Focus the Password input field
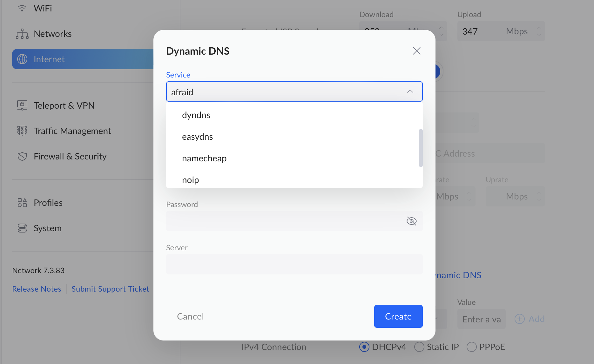This screenshot has height=364, width=594. pos(294,221)
